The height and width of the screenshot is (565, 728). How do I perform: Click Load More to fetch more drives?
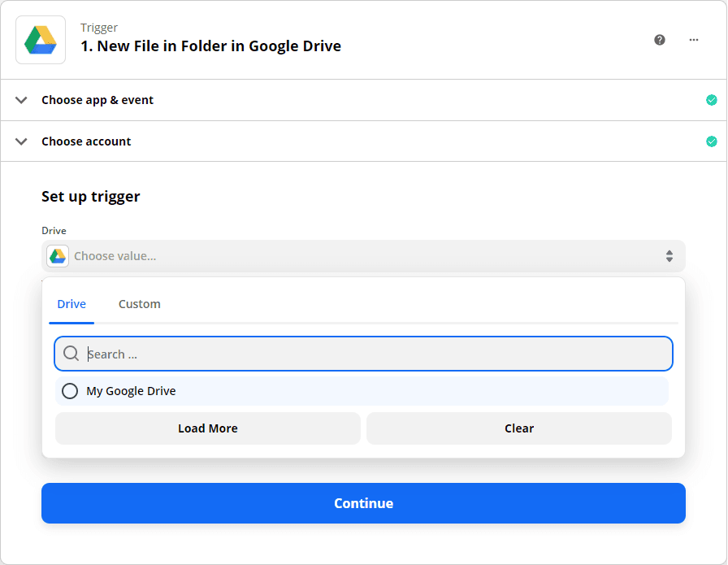point(207,428)
